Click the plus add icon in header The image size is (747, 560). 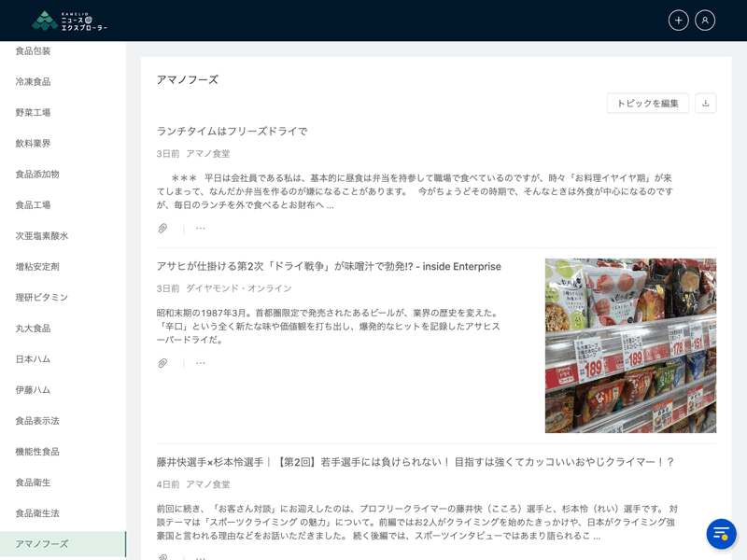[679, 21]
